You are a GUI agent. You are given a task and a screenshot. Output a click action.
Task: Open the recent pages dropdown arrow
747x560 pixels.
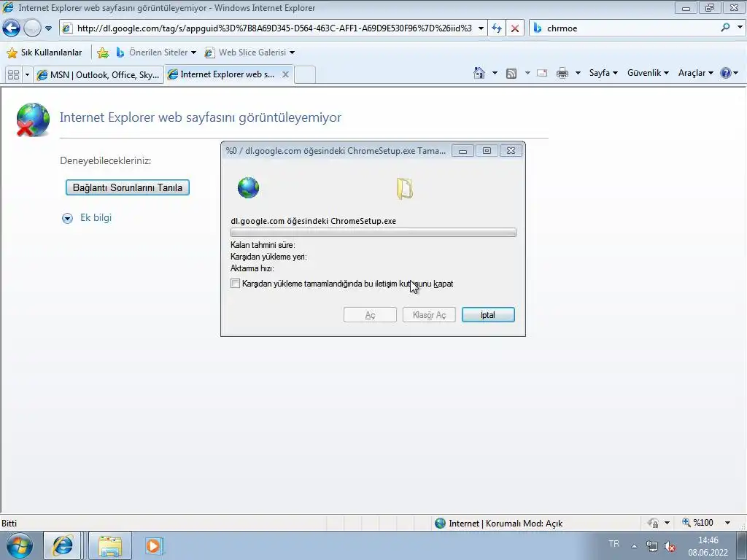point(48,28)
